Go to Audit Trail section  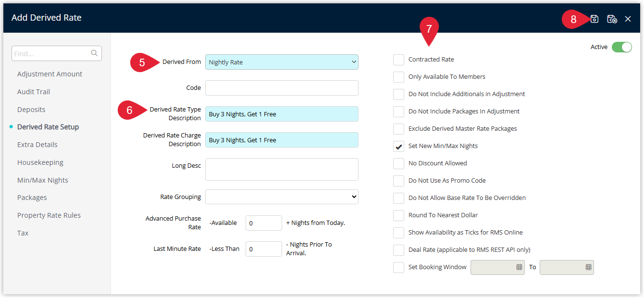(34, 92)
